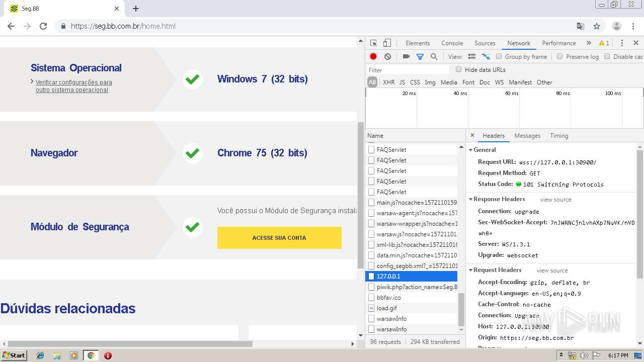
Task: Stop recording network log
Action: (x=373, y=57)
